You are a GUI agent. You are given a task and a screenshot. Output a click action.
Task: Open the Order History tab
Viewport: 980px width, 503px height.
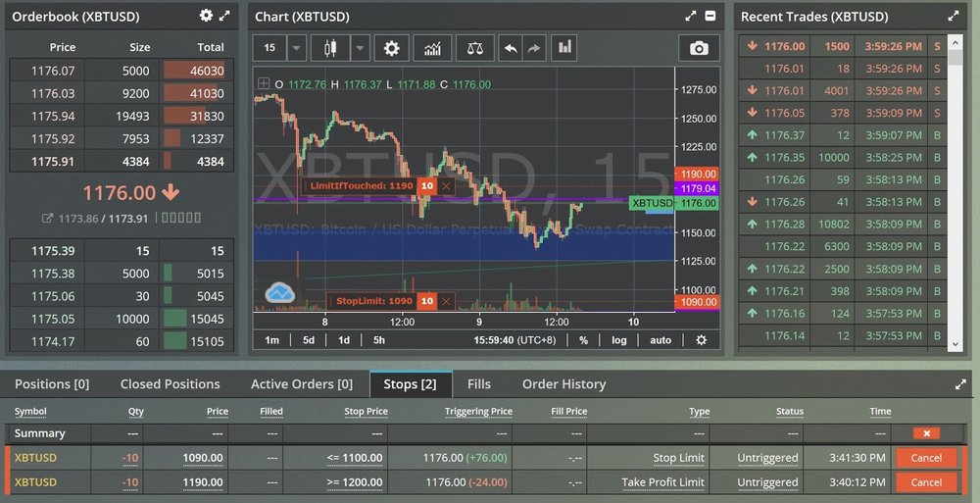coord(563,384)
